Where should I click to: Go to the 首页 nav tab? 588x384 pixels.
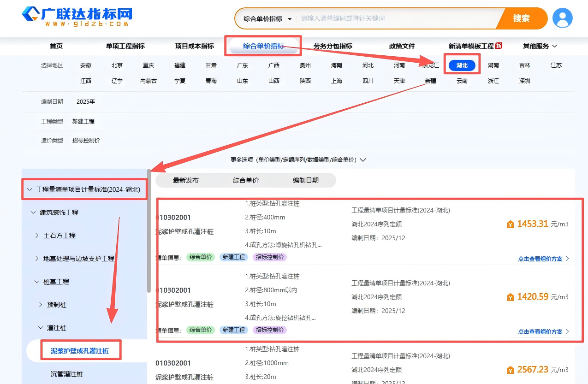[x=56, y=46]
